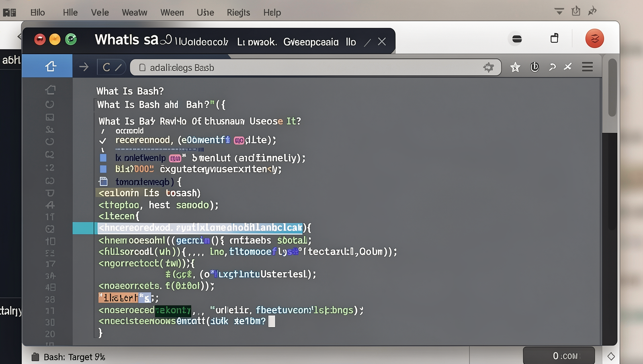
Task: Click the red round icon in the title bar
Action: [594, 39]
